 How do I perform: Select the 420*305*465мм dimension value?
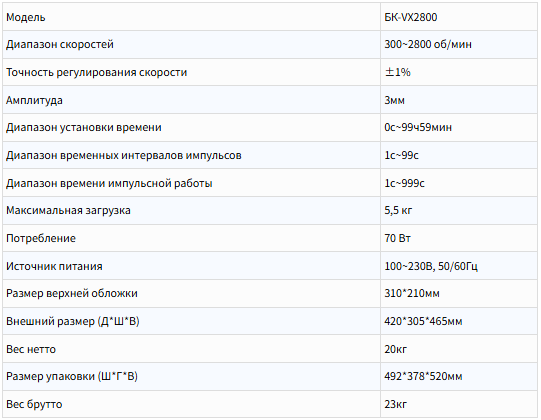[x=423, y=321]
